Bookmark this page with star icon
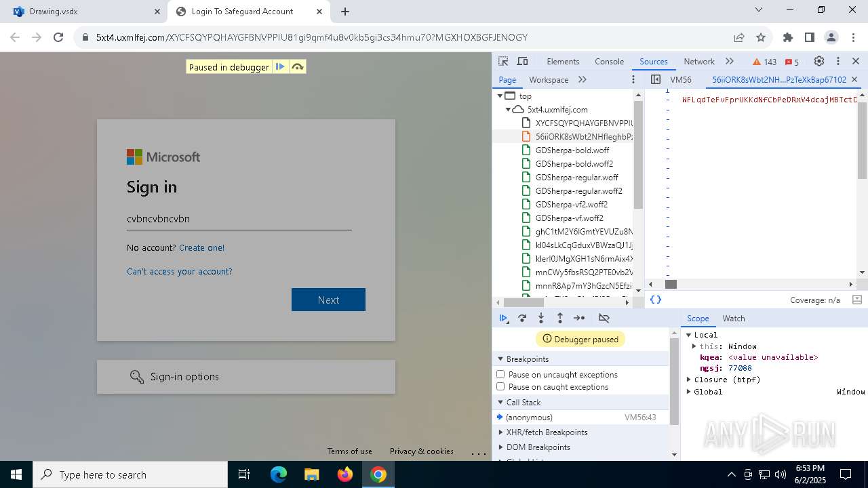The width and height of the screenshot is (868, 488). [x=761, y=38]
